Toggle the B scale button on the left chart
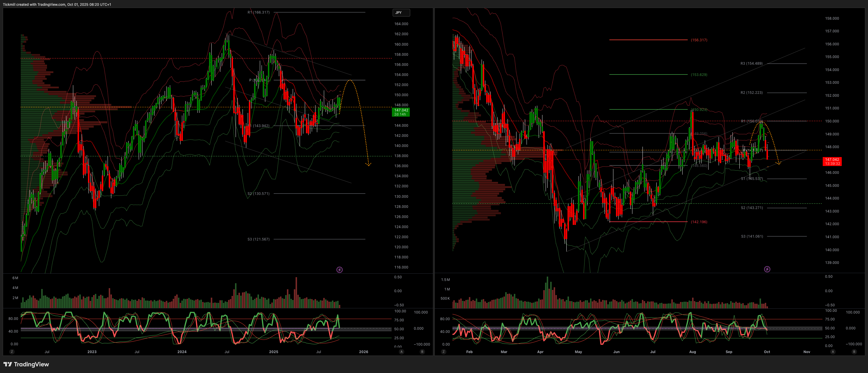Image resolution: width=868 pixels, height=373 pixels. click(422, 352)
